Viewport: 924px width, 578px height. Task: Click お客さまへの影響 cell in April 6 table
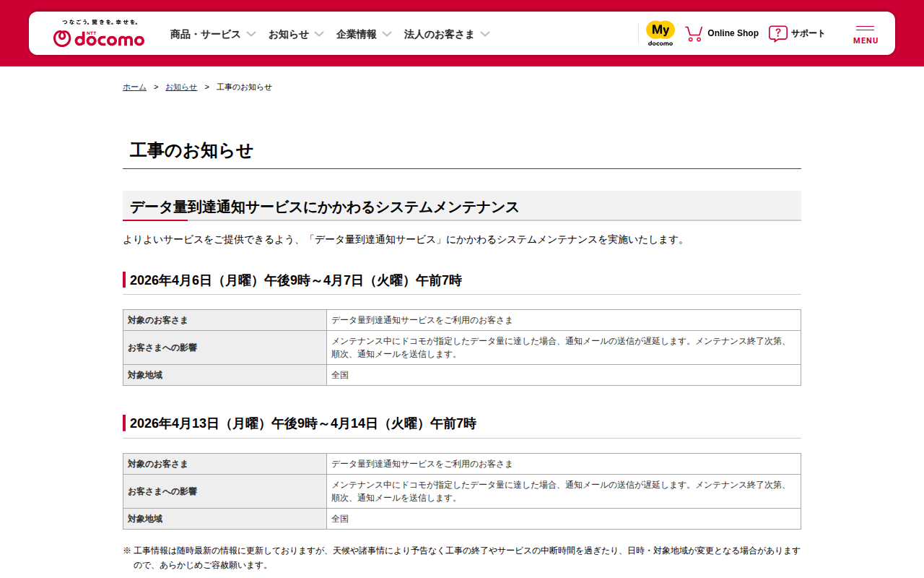tap(225, 348)
